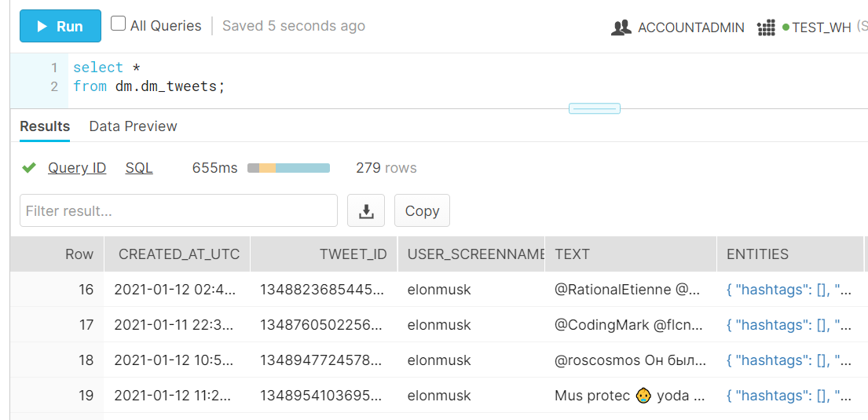Open the SQL link
Screen dimensions: 868x420
pos(139,168)
